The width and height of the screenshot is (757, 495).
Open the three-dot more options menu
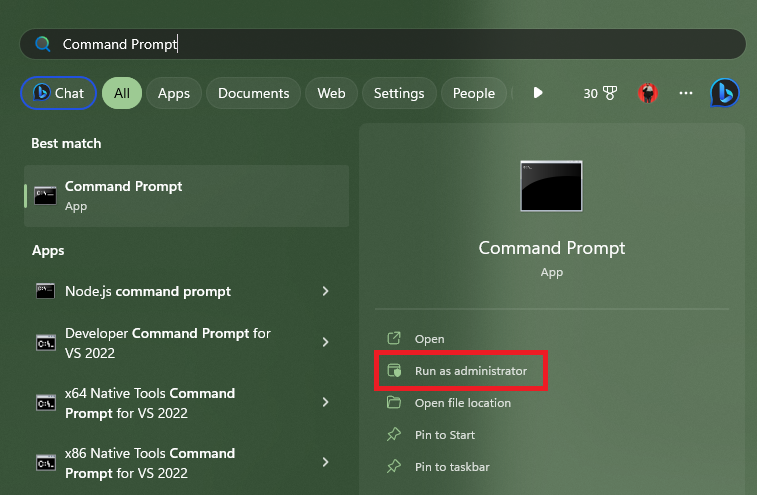[x=686, y=93]
